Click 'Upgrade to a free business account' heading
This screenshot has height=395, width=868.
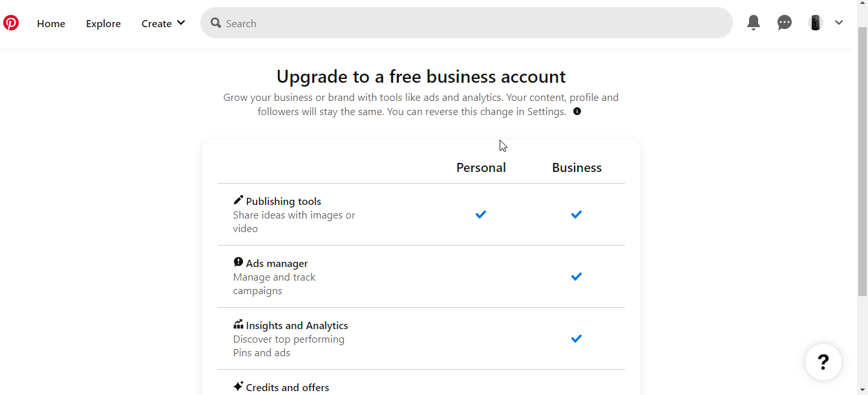pyautogui.click(x=421, y=76)
